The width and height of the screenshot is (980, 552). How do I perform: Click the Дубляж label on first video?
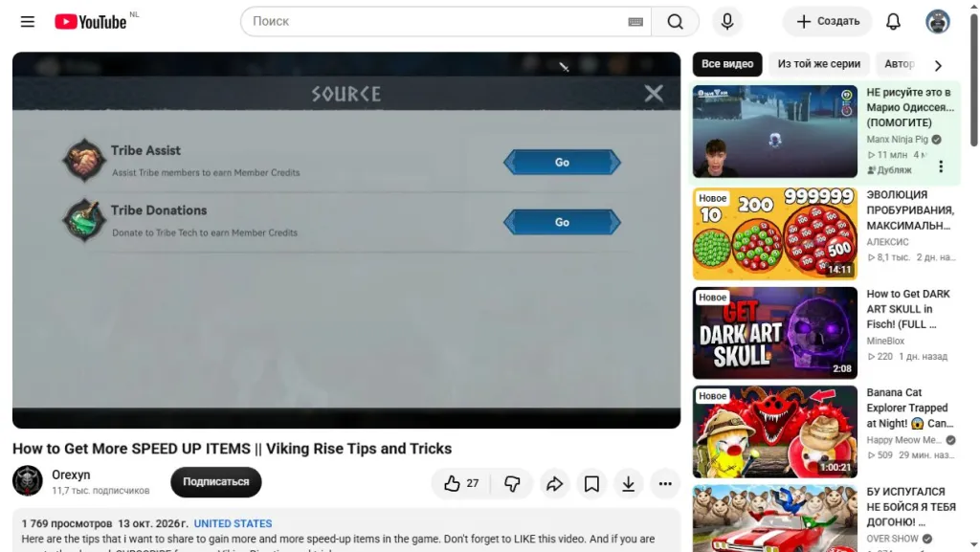click(889, 170)
